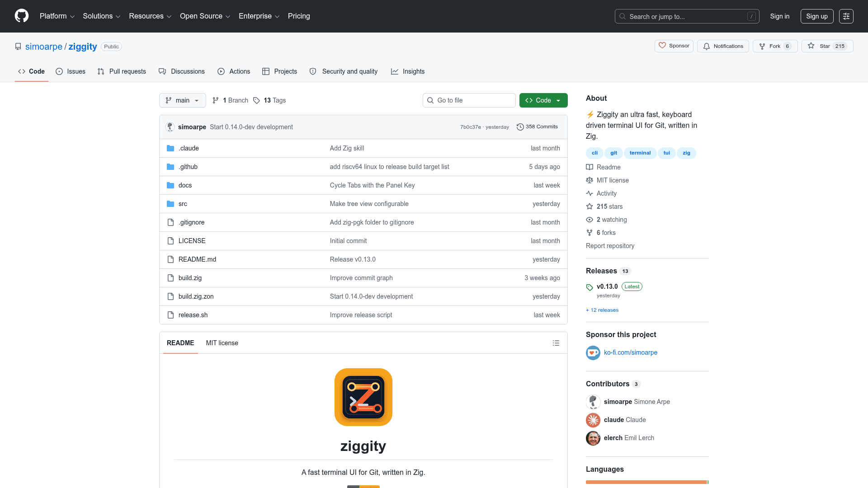Open the main branch selector dropdown
The height and width of the screenshot is (488, 868).
(x=183, y=100)
